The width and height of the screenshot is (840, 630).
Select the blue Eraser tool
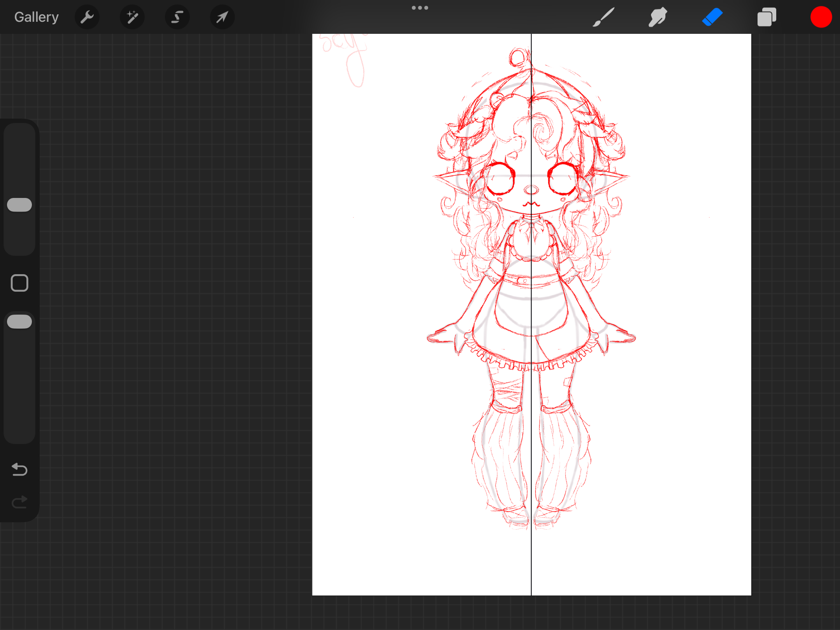[x=712, y=17]
